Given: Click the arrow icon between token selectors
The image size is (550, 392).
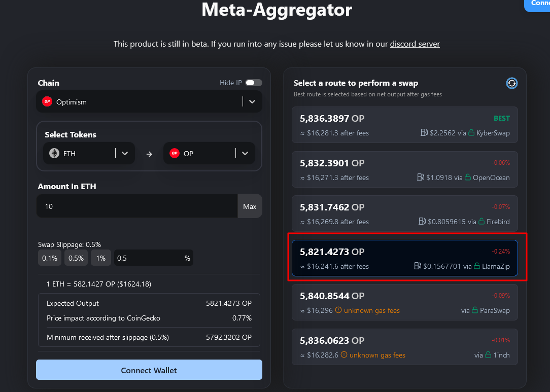Looking at the screenshot, I should click(149, 153).
